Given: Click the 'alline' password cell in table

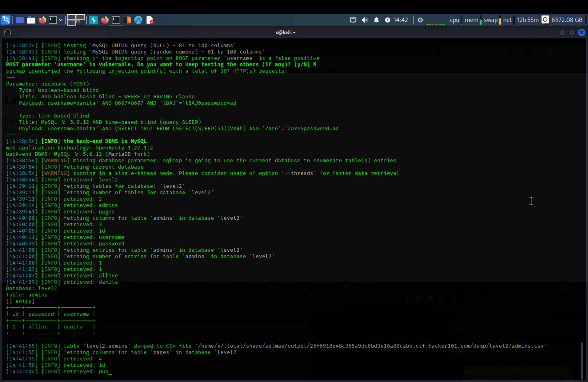Looking at the screenshot, I should pos(38,327).
